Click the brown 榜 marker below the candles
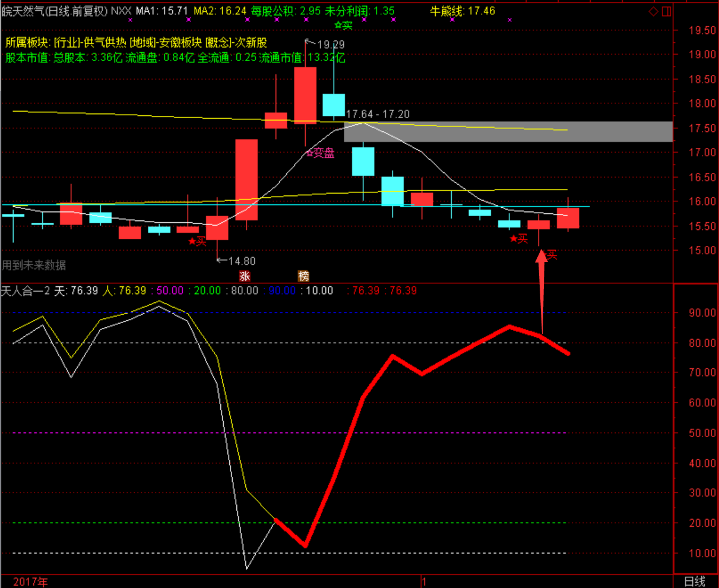Screen dimensions: 719x588 coord(303,276)
